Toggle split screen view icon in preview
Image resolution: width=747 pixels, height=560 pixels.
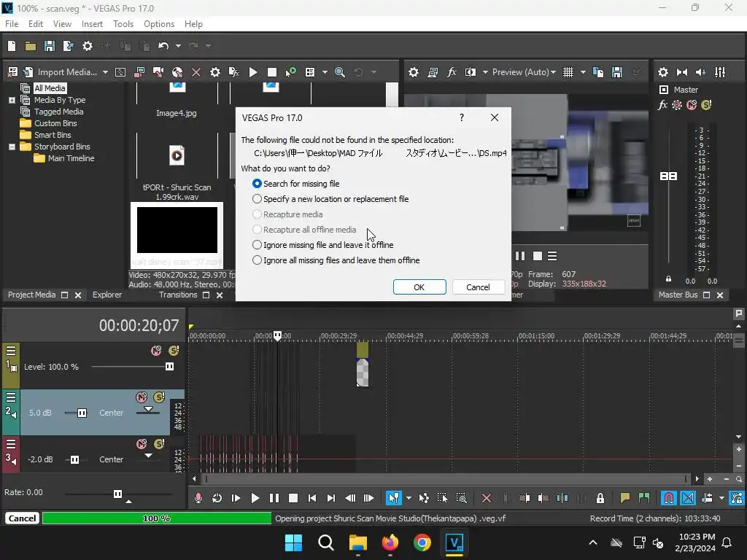471,72
